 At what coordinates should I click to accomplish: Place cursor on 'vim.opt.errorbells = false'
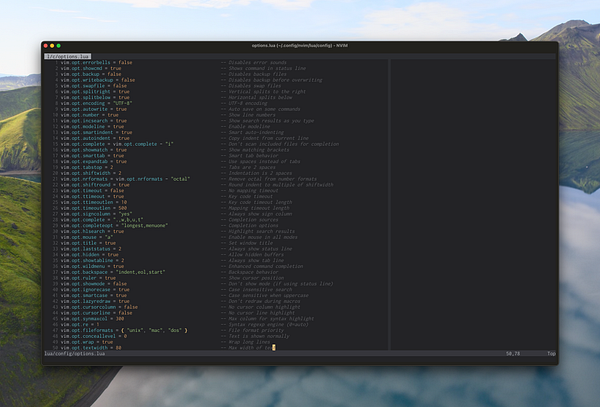[x=96, y=62]
